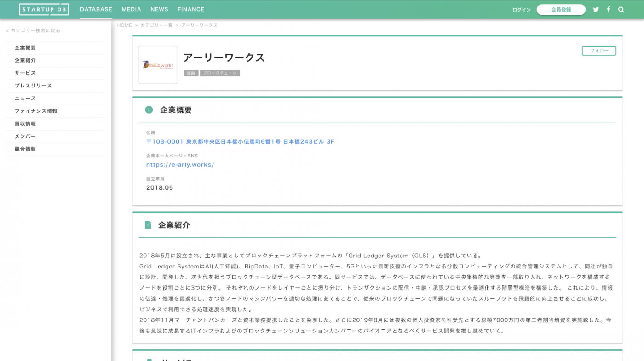
Task: Click the Facebook icon in the header
Action: click(608, 9)
